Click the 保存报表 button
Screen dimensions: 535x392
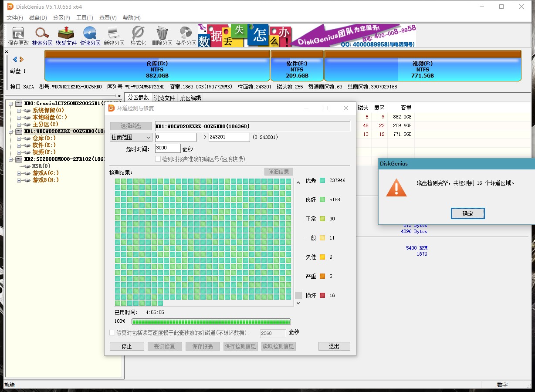click(x=203, y=346)
